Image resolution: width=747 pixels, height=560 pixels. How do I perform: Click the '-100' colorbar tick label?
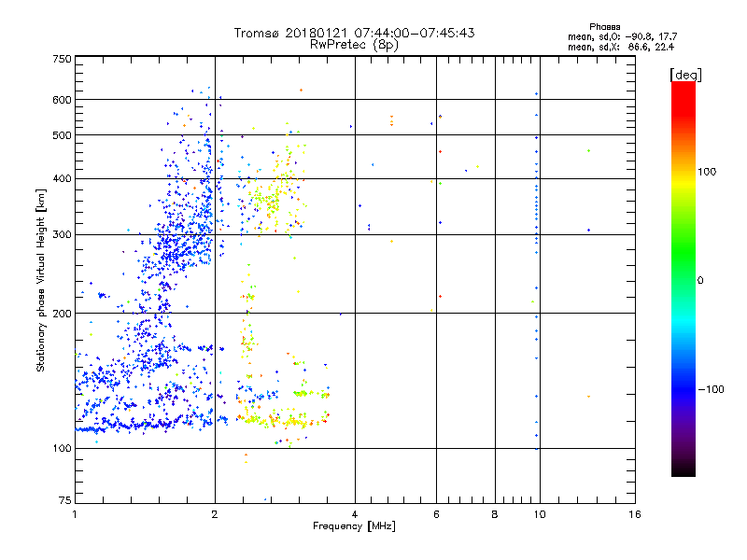[x=711, y=389]
